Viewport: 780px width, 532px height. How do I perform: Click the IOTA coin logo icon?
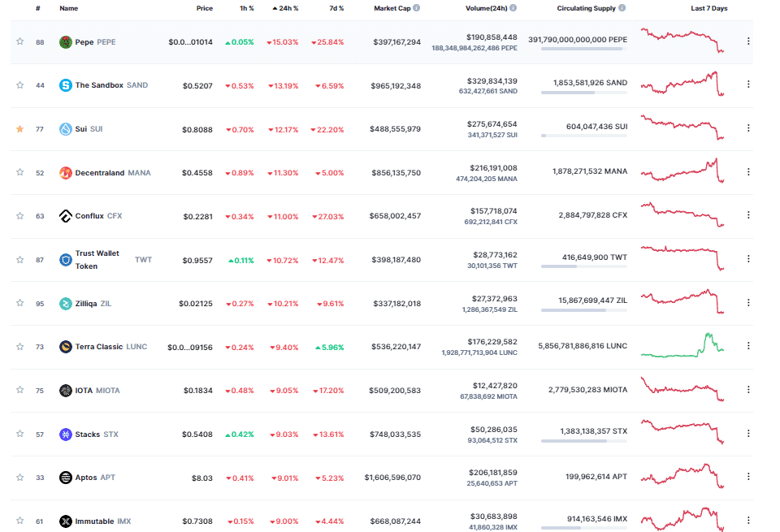tap(66, 391)
